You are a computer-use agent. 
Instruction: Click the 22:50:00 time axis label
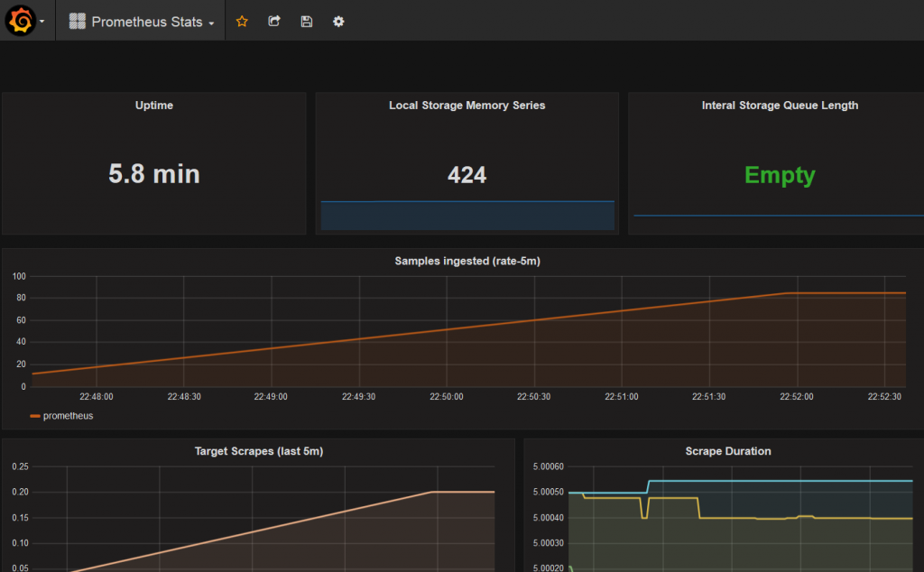point(446,397)
